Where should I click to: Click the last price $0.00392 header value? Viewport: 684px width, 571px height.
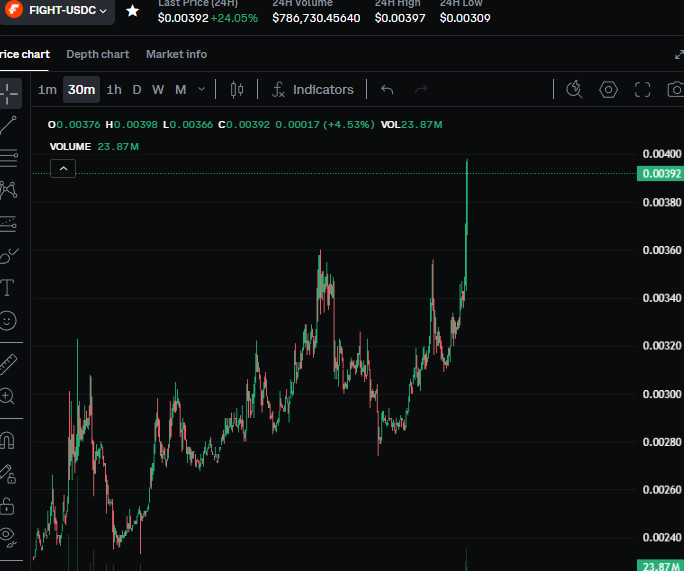(183, 18)
